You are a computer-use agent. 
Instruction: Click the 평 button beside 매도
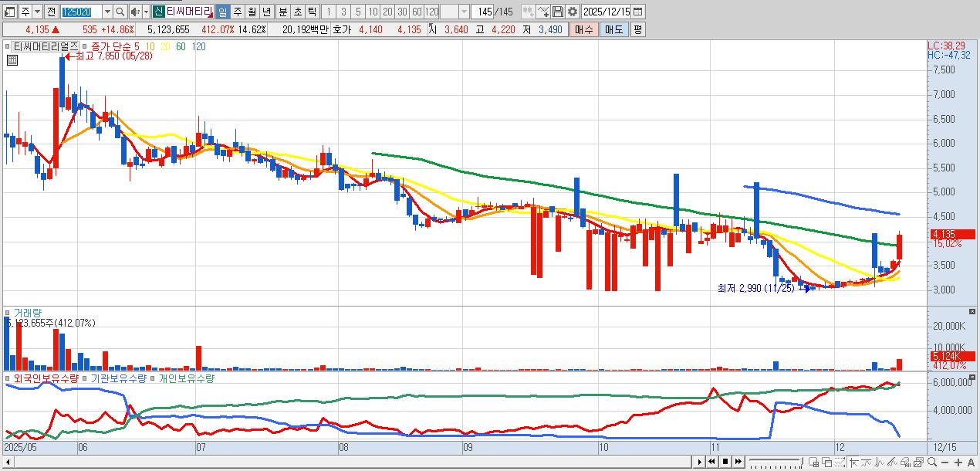click(x=637, y=29)
